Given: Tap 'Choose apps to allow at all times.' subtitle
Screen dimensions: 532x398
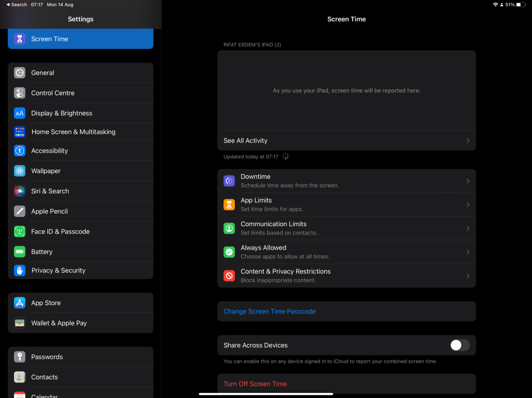Looking at the screenshot, I should pyautogui.click(x=285, y=257).
